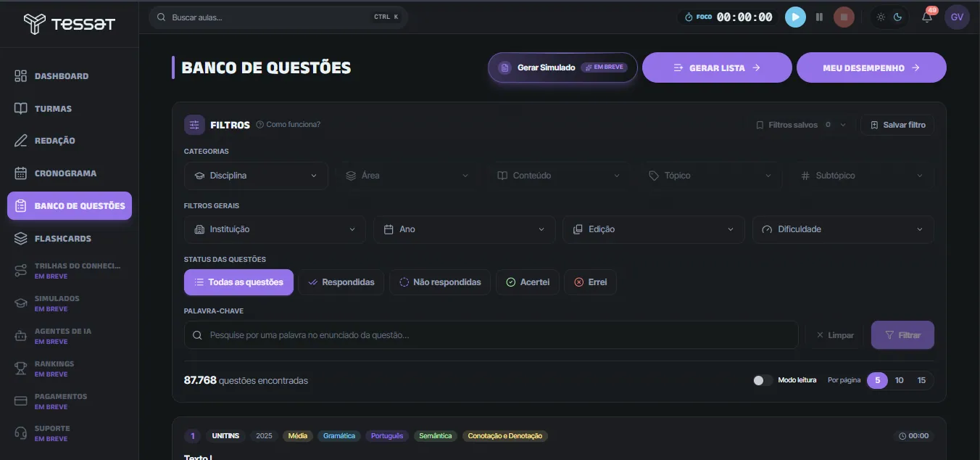Click Limpar to clear filters
The height and width of the screenshot is (460, 980).
834,335
